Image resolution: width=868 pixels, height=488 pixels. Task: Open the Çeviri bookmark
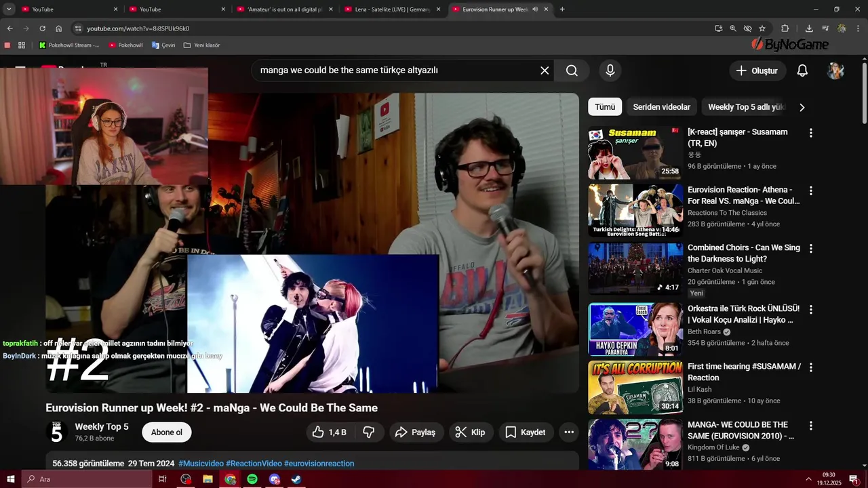163,45
